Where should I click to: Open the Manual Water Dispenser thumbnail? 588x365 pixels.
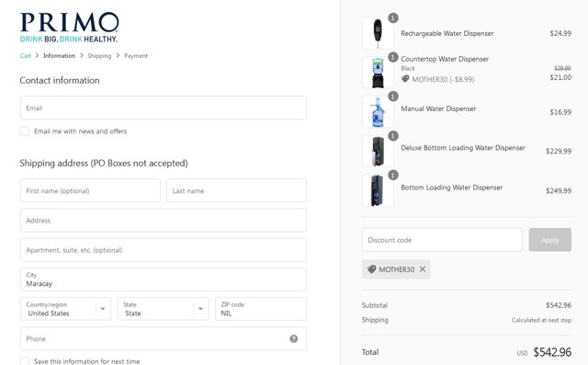pyautogui.click(x=378, y=112)
